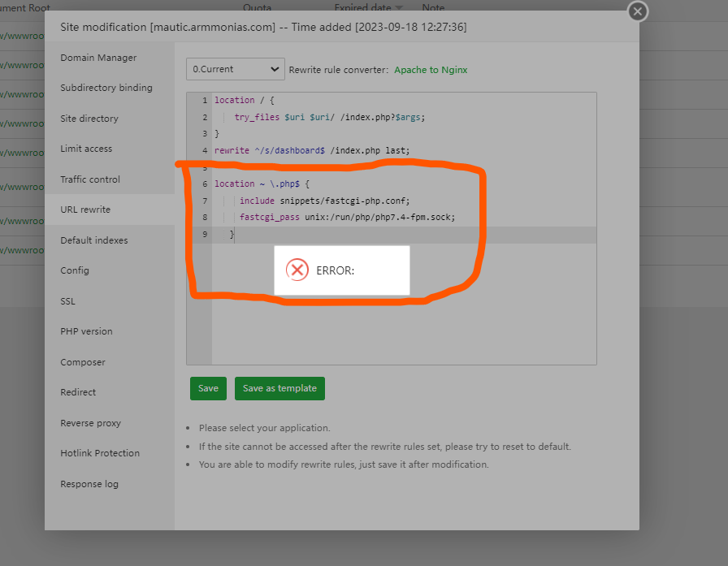
Task: Close the Site modification dialog
Action: click(638, 11)
